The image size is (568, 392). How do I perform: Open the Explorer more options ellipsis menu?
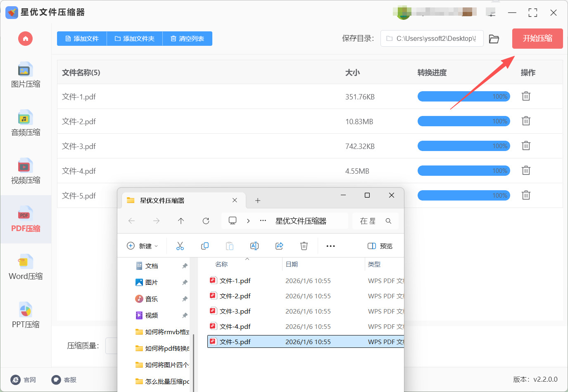[x=330, y=246]
